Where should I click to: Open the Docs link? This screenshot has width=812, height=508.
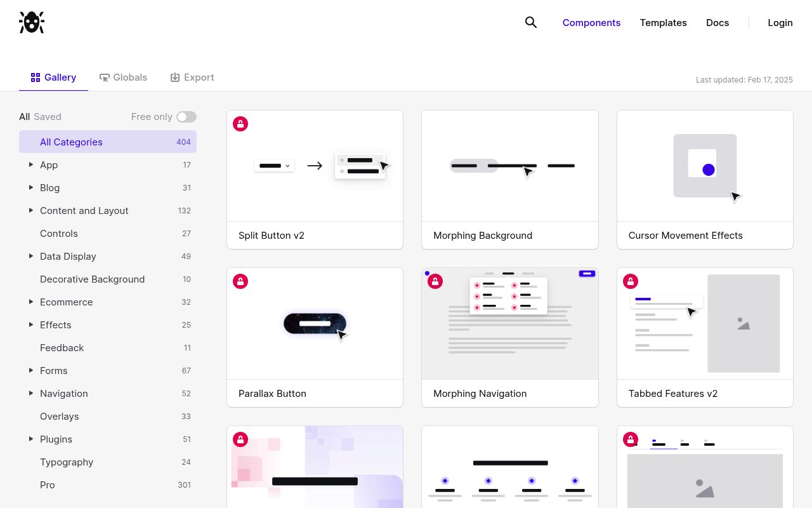click(x=717, y=23)
